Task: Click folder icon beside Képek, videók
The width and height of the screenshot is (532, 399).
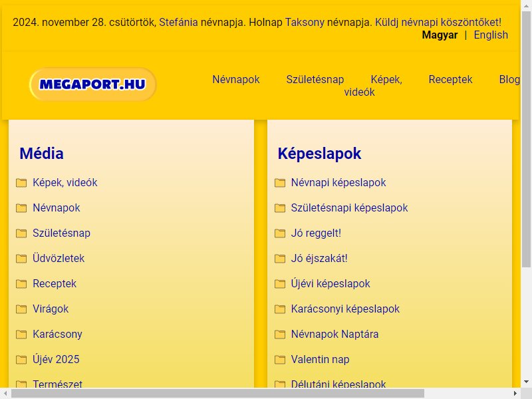Action: [x=21, y=183]
